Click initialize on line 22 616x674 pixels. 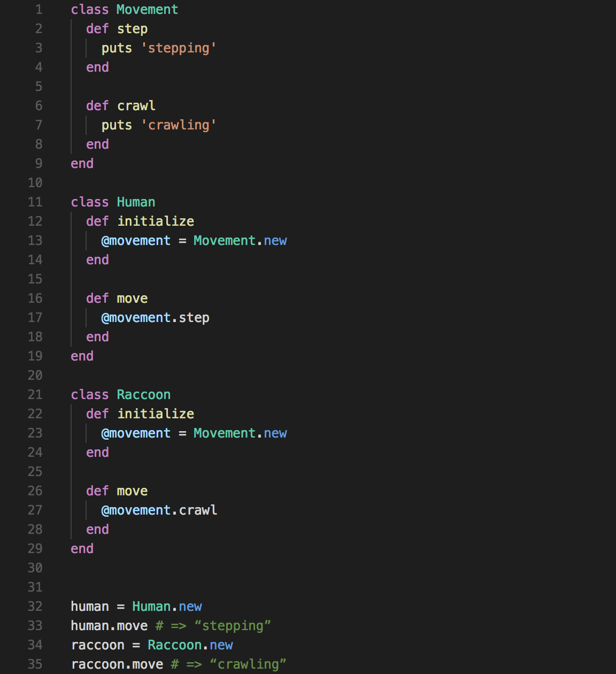(156, 414)
